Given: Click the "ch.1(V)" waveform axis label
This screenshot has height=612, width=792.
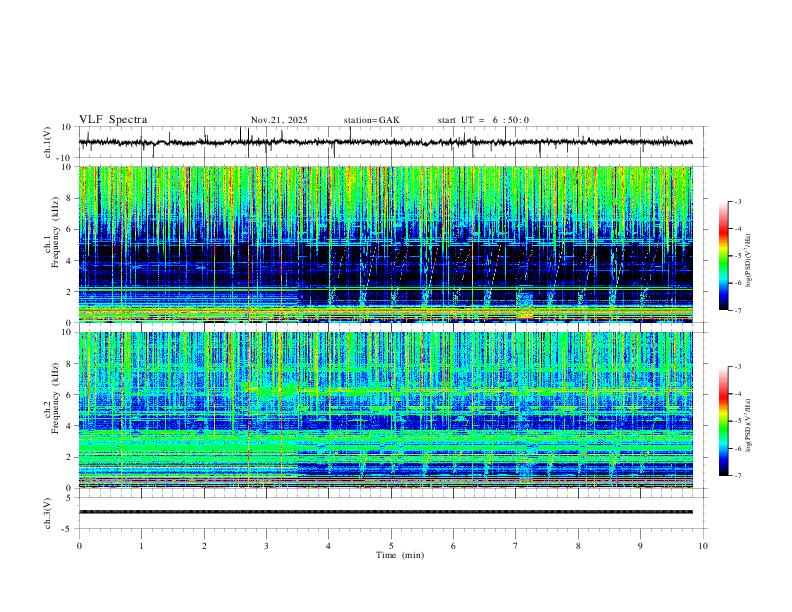Looking at the screenshot, I should tap(48, 142).
